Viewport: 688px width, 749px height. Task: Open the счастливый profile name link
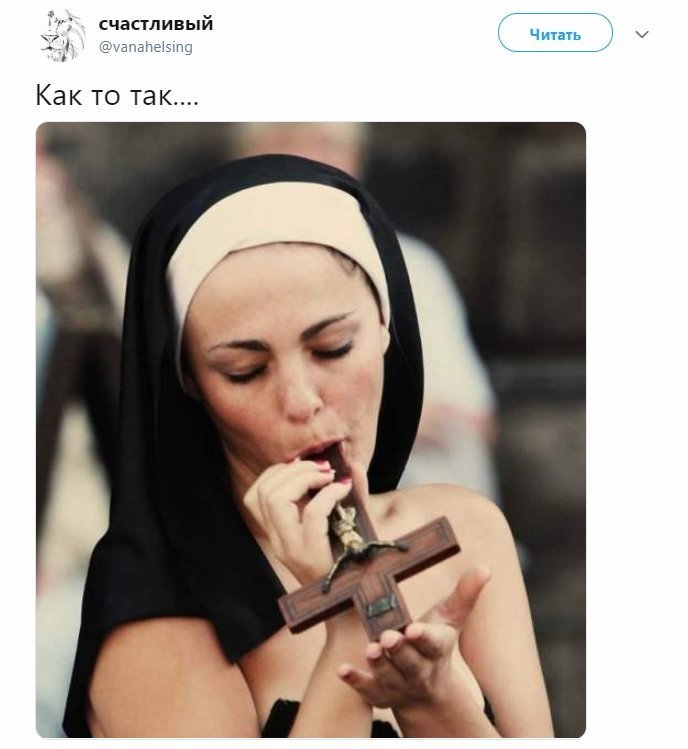pyautogui.click(x=156, y=23)
